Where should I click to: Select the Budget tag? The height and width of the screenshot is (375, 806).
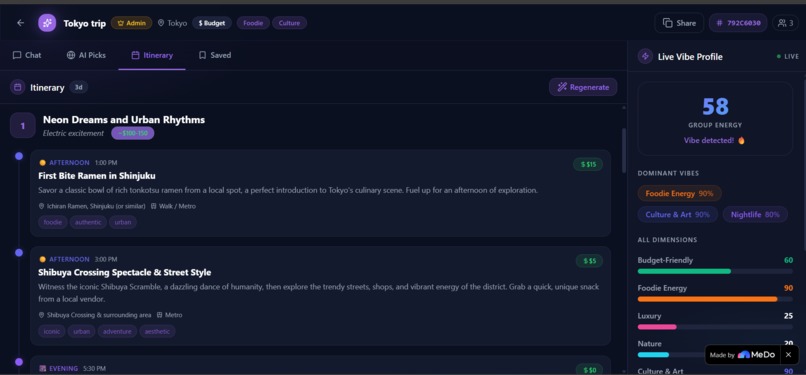[x=212, y=23]
